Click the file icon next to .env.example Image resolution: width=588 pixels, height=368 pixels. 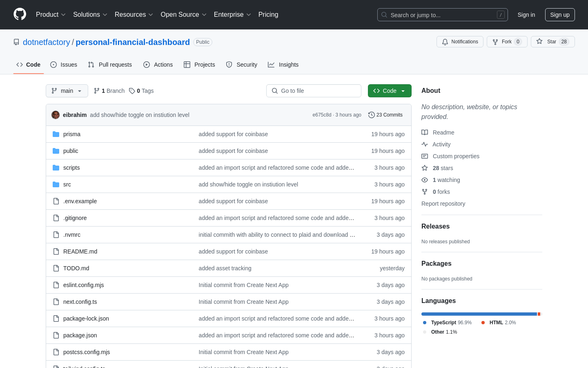tap(56, 201)
